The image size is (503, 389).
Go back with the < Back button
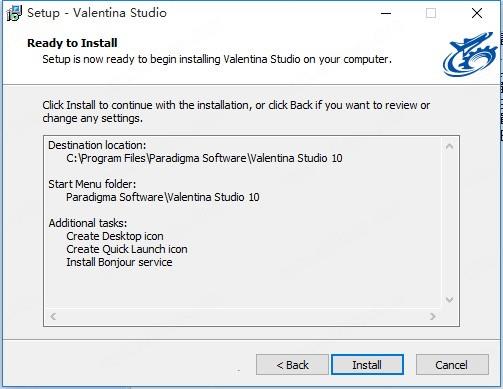pyautogui.click(x=292, y=365)
